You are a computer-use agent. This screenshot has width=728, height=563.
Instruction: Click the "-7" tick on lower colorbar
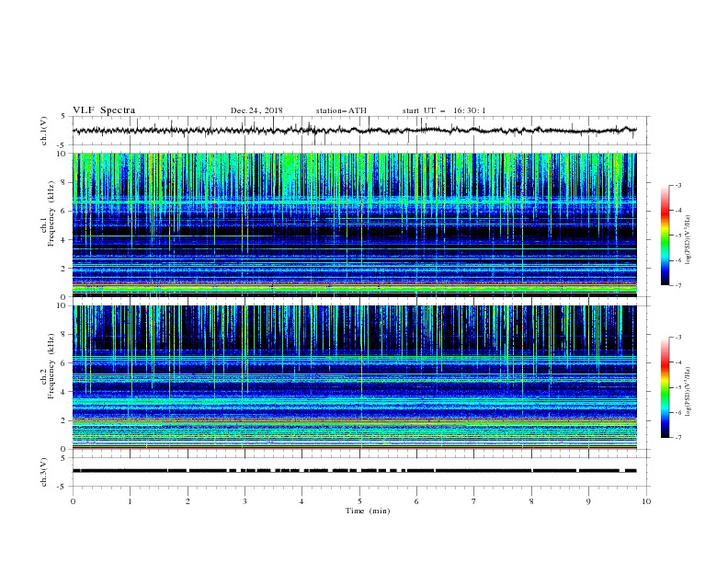(x=678, y=438)
